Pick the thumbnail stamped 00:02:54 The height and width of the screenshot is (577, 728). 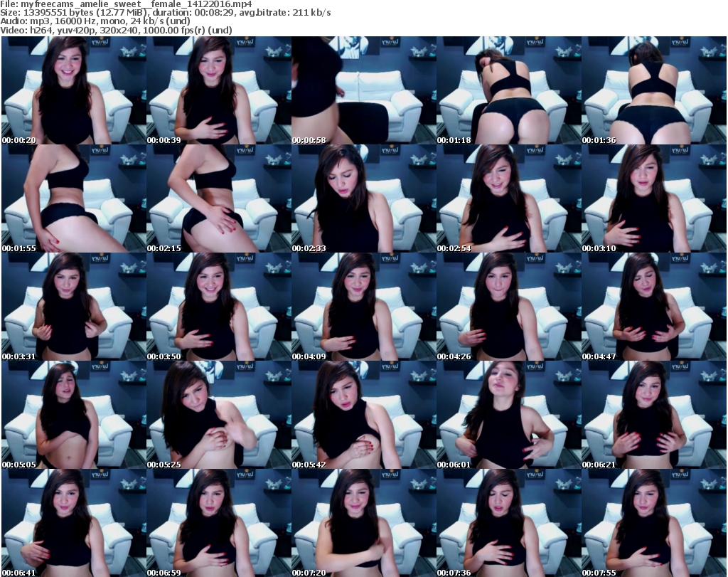508,198
